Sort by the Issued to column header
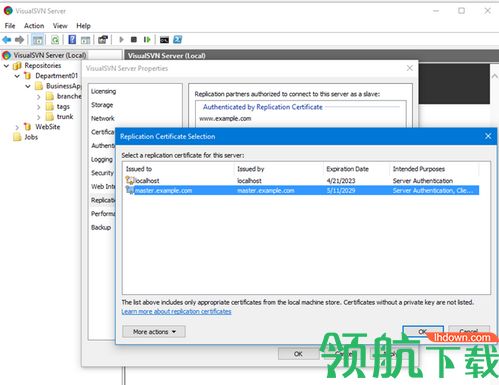499x385 pixels. [179, 169]
